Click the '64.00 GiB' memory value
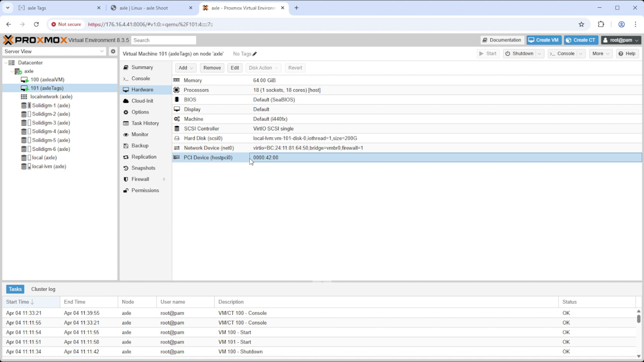This screenshot has width=644, height=362. 264,80
